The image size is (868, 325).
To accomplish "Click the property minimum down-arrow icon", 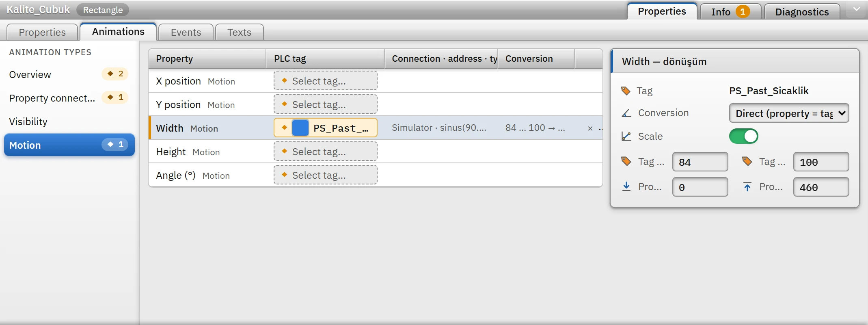I will tap(626, 186).
